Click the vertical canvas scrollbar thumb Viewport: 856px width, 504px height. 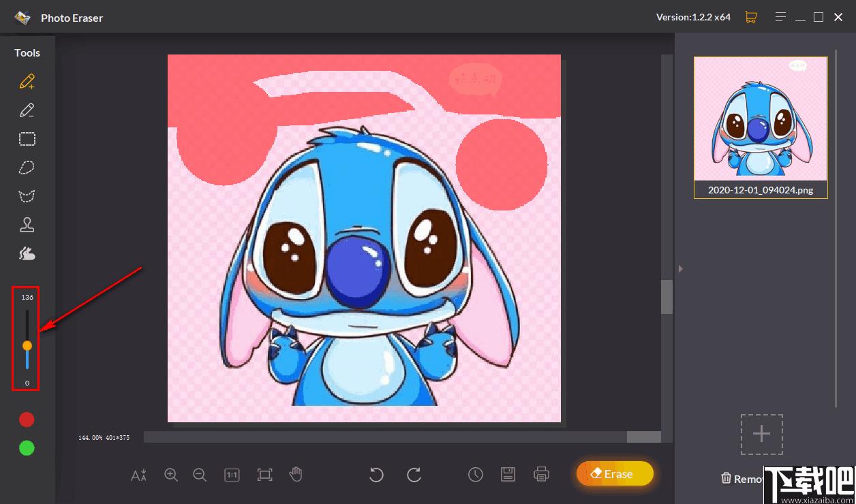pyautogui.click(x=667, y=297)
